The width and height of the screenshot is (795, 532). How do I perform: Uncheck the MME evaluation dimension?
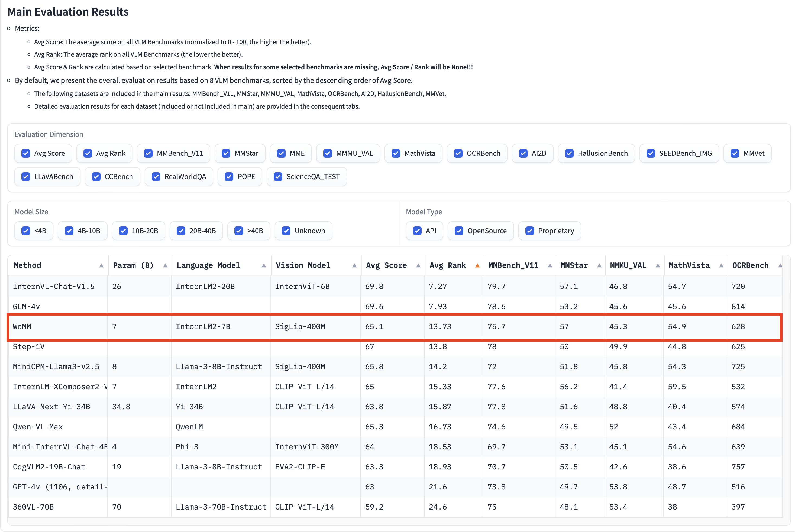coord(281,153)
